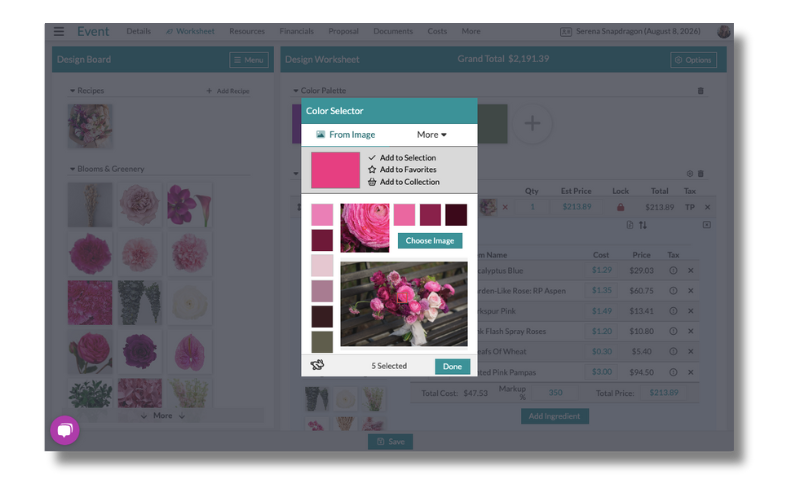Viewport: 800px width, 500px height.
Task: Click the chat bubble support icon
Action: point(65,431)
